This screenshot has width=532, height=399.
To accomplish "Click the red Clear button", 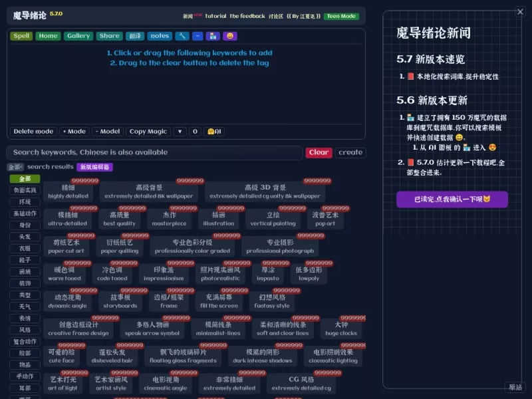I will (x=319, y=153).
